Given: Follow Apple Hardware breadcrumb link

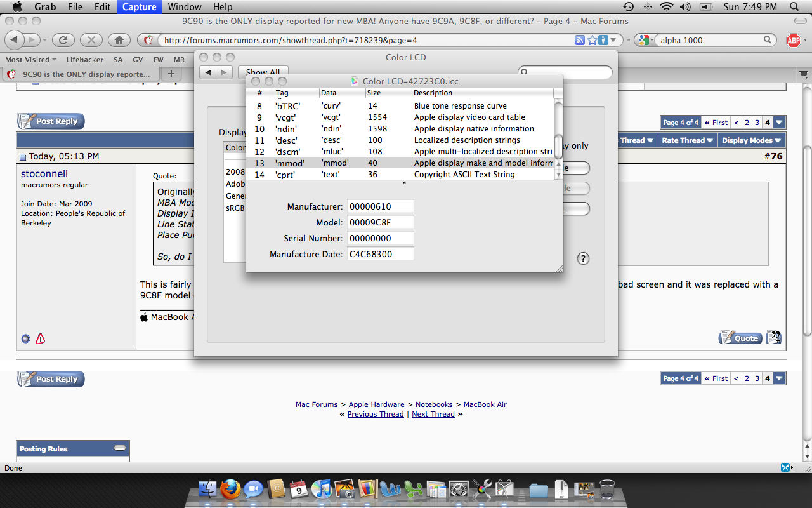Looking at the screenshot, I should pyautogui.click(x=376, y=404).
